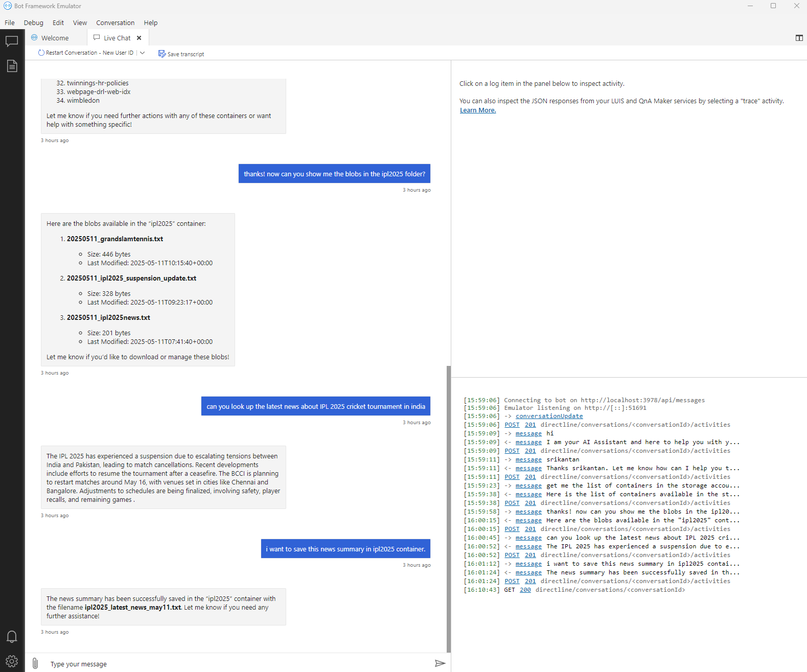The height and width of the screenshot is (672, 807).
Task: Expand the restart conversation dropdown arrow
Action: 143,53
